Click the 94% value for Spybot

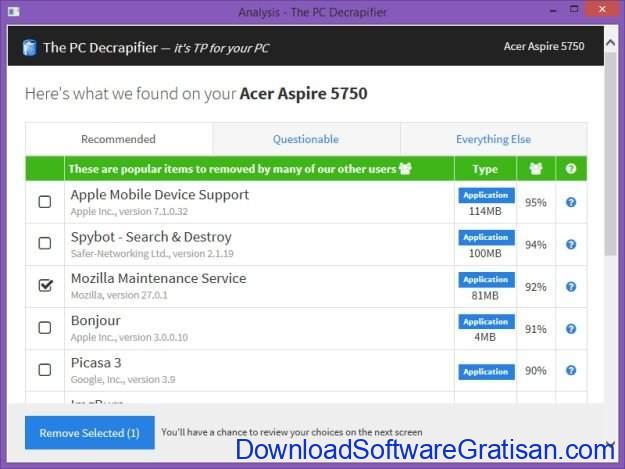(536, 245)
